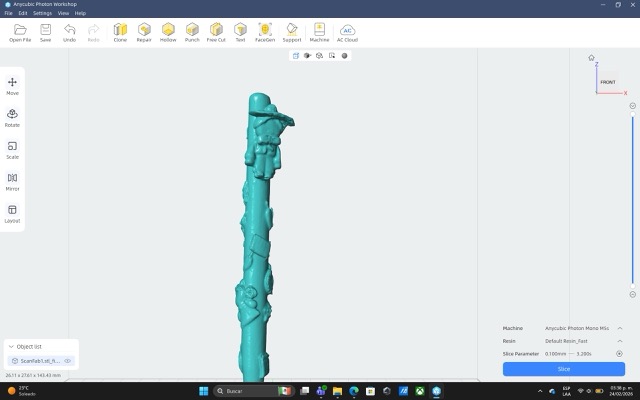The height and width of the screenshot is (400, 640).
Task: Collapse the Object list panel
Action: [11, 347]
